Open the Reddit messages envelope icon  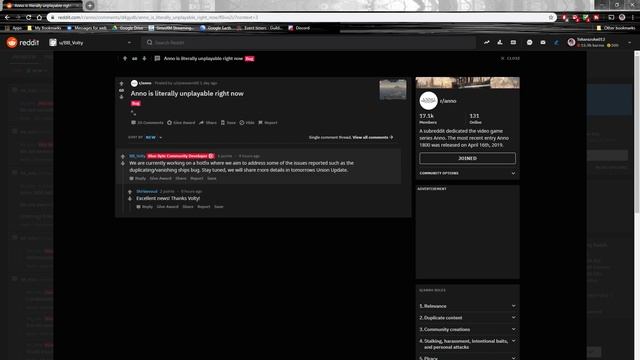[x=543, y=42]
